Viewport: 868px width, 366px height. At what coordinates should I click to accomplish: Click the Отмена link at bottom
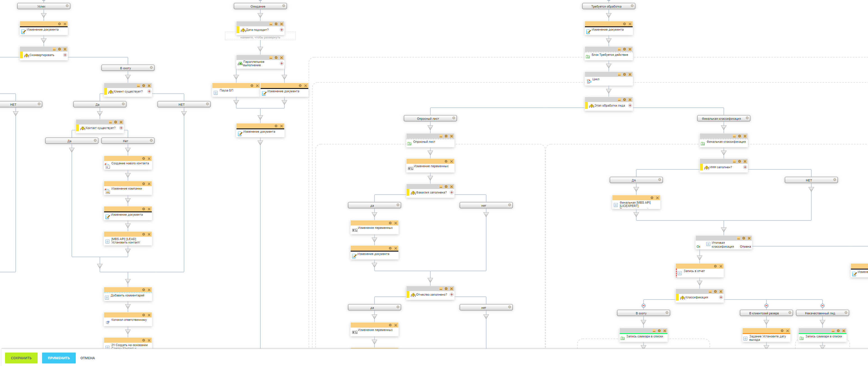coord(87,358)
